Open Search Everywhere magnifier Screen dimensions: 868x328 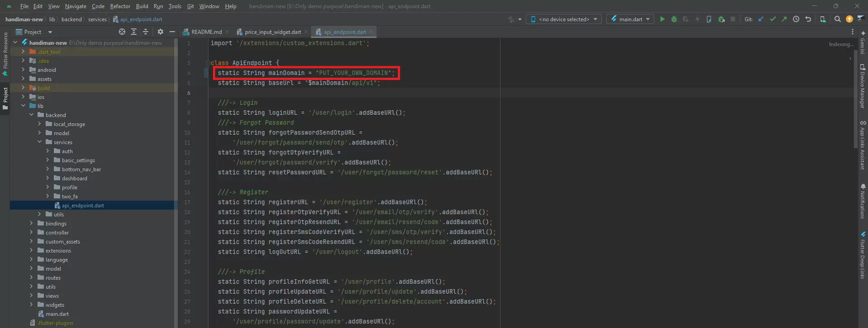[x=838, y=19]
